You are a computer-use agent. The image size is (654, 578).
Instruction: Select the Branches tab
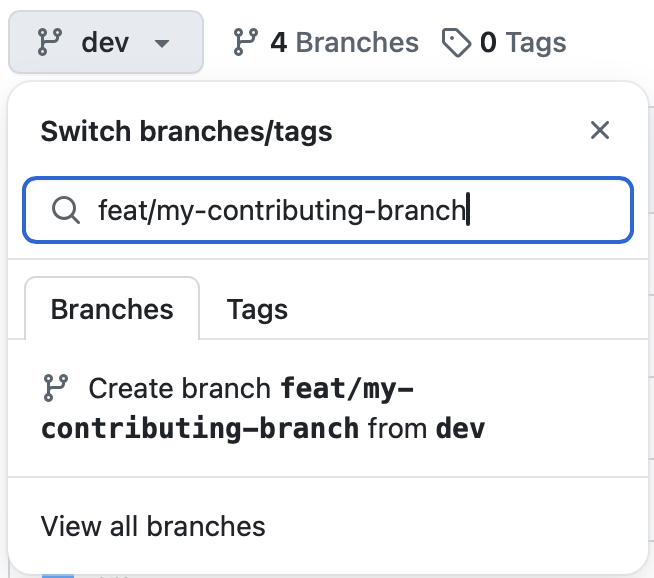click(112, 309)
